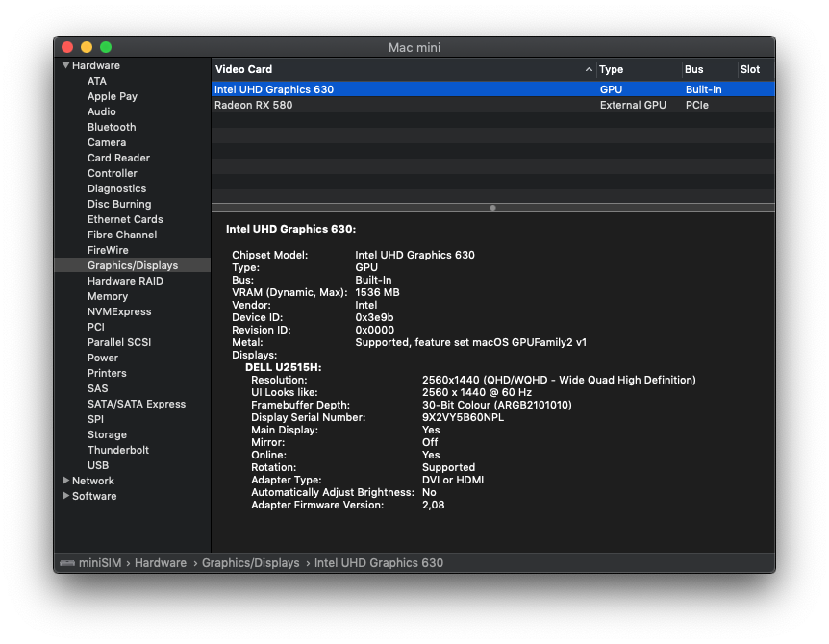Click the Revision ID value 0x0000
The width and height of the screenshot is (829, 644).
pos(375,331)
